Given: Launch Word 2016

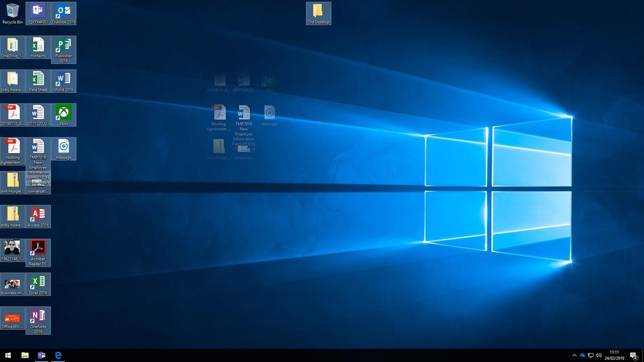Looking at the screenshot, I should [x=63, y=79].
